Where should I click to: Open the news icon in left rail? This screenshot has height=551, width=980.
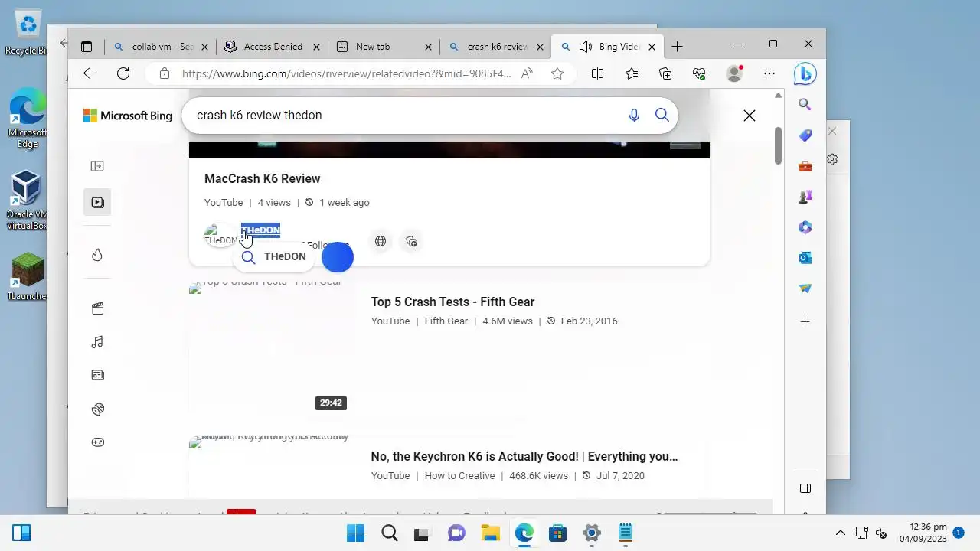[97, 375]
